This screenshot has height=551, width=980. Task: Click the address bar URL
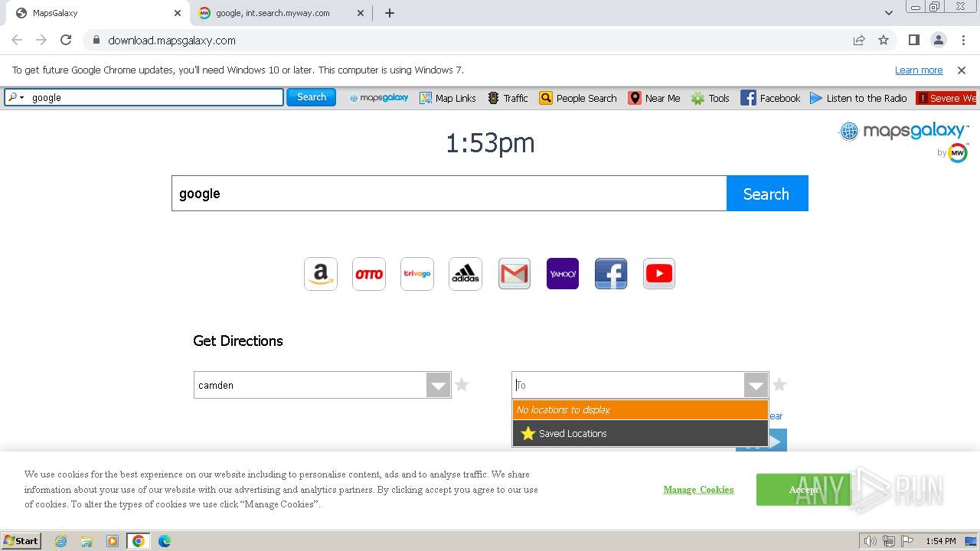click(x=171, y=40)
